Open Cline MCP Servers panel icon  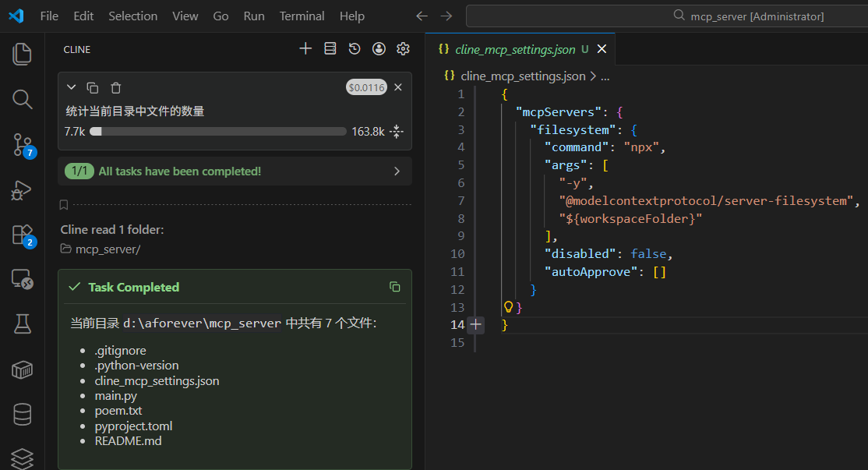[330, 49]
